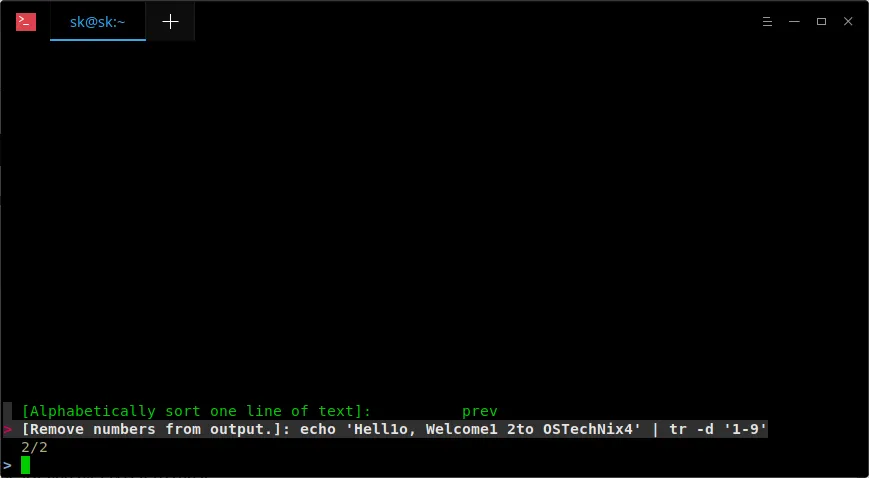Click the [Remove numbers from output.] description label
The image size is (869, 478).
point(156,429)
